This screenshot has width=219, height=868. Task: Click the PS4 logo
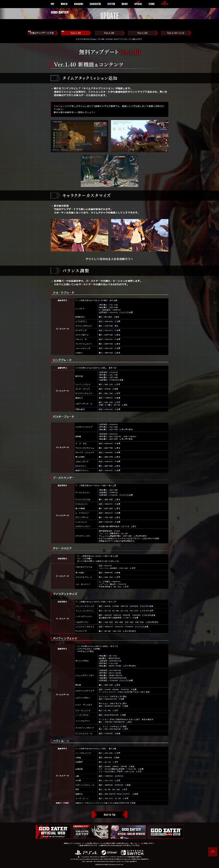tap(86, 853)
